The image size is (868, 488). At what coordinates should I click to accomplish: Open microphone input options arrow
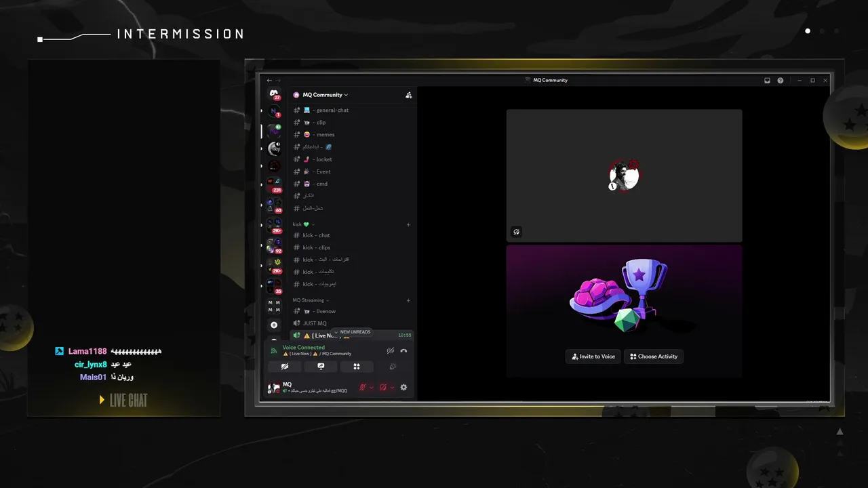[x=372, y=387]
